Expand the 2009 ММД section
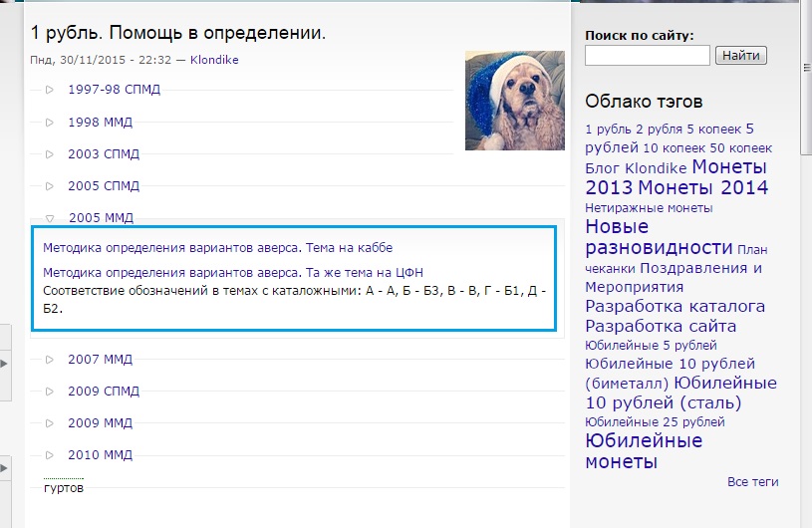The image size is (812, 528). pyautogui.click(x=100, y=423)
